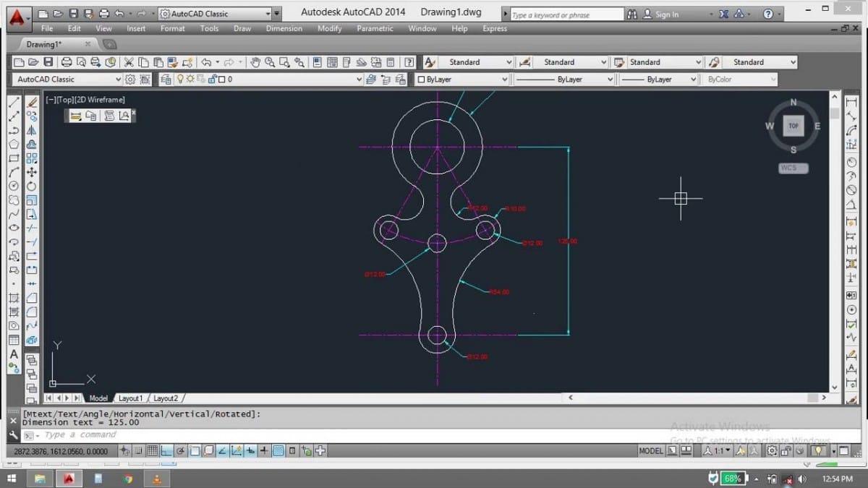Click the Plot printer icon in toolbar

coord(67,62)
